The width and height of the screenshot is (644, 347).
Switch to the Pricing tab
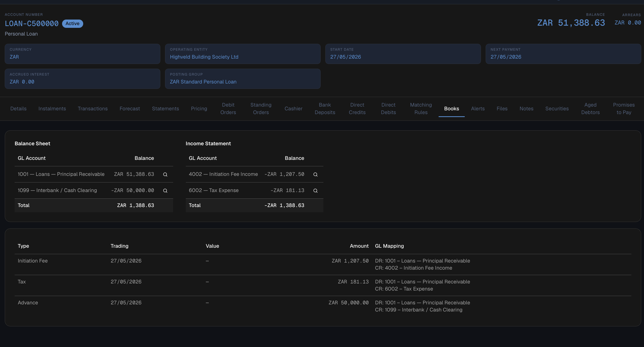click(199, 109)
